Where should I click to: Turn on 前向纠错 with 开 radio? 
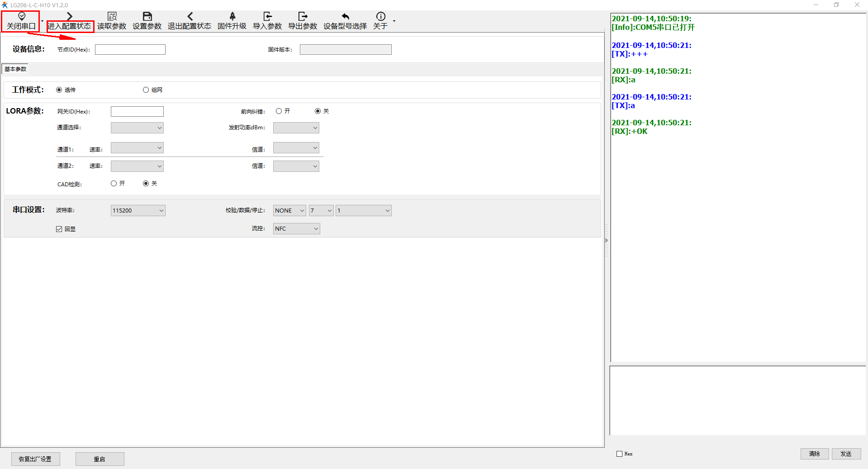[279, 111]
